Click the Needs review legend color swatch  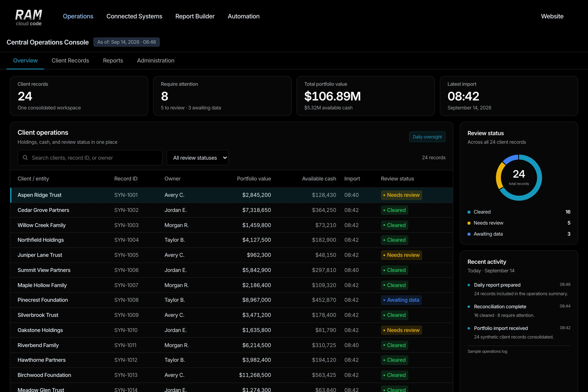pos(469,223)
